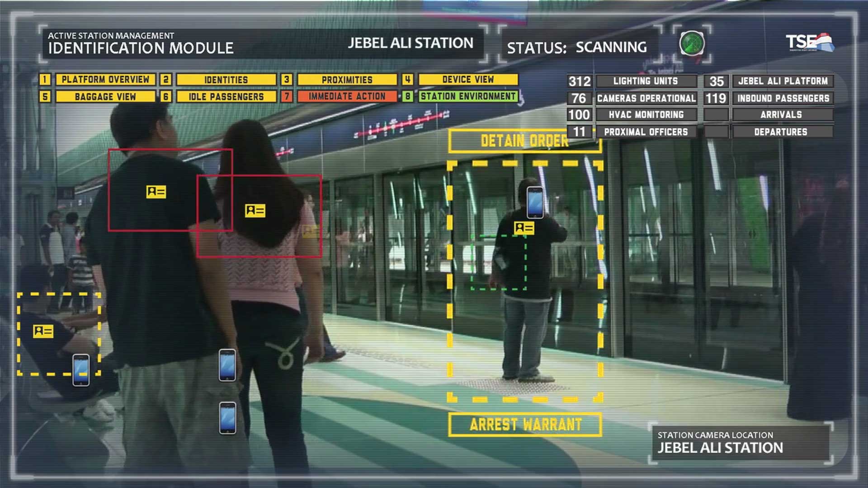The width and height of the screenshot is (868, 488).
Task: Click the green radar scanning icon
Action: [692, 43]
